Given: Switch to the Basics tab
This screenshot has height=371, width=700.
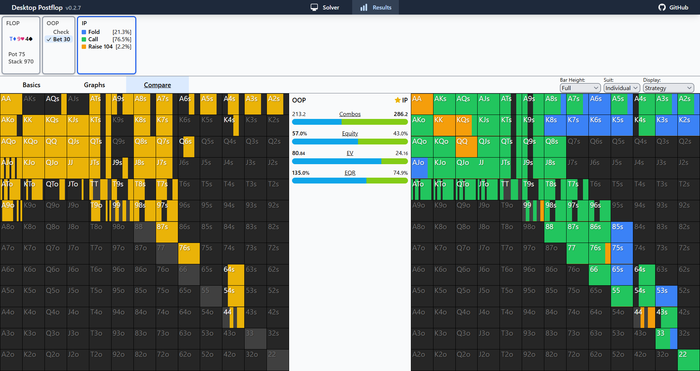Looking at the screenshot, I should [x=31, y=85].
